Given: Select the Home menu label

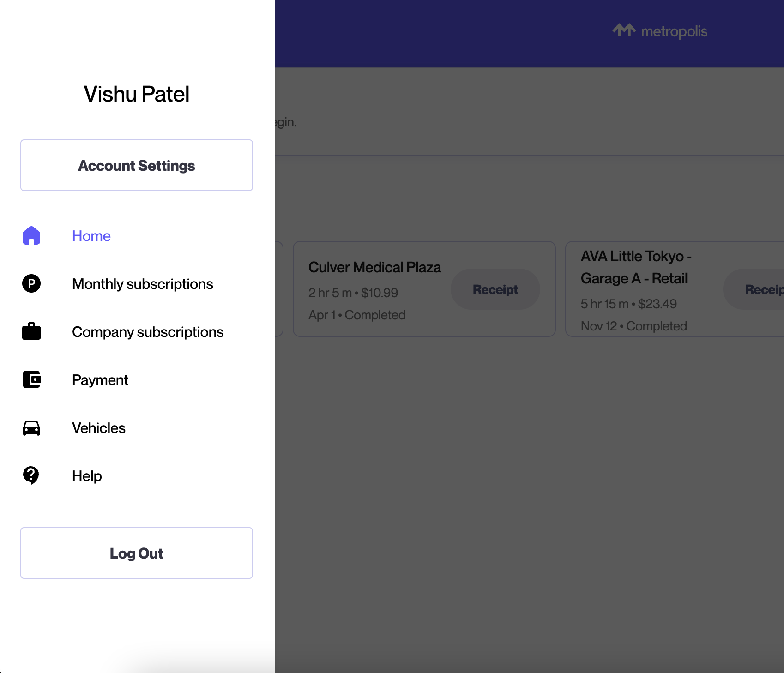Looking at the screenshot, I should pyautogui.click(x=91, y=236).
